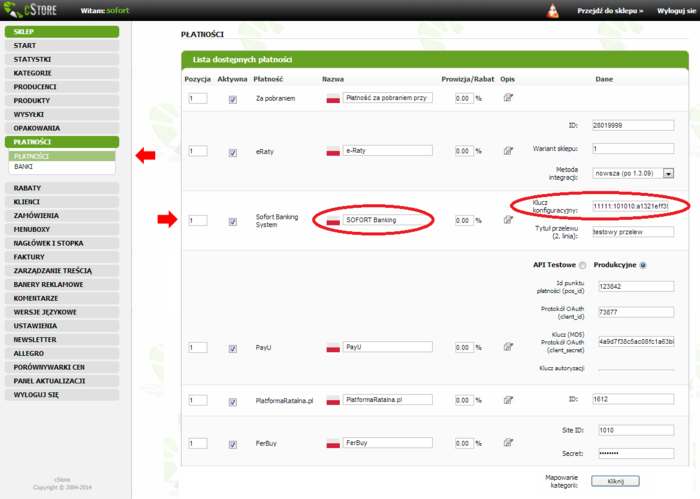Open Metoda integracji dropdown for eRaty
This screenshot has height=499, width=700.
click(633, 173)
